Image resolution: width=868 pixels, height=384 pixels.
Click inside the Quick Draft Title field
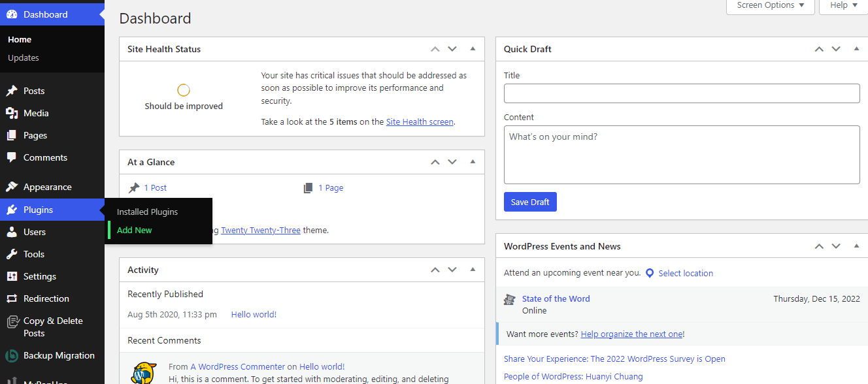click(x=682, y=93)
